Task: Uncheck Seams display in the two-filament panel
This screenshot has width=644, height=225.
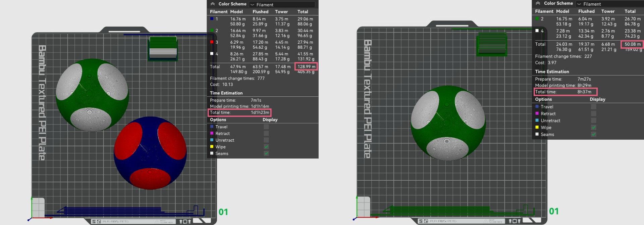Action: click(593, 134)
